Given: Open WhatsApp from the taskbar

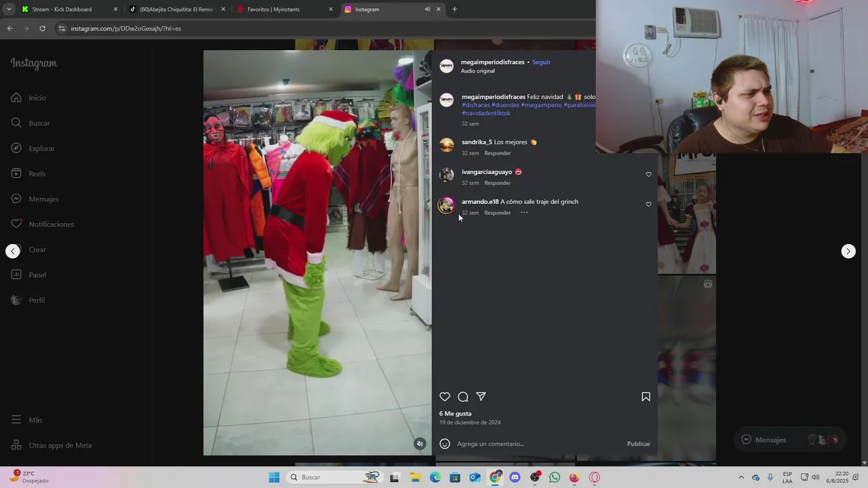Looking at the screenshot, I should point(555,477).
